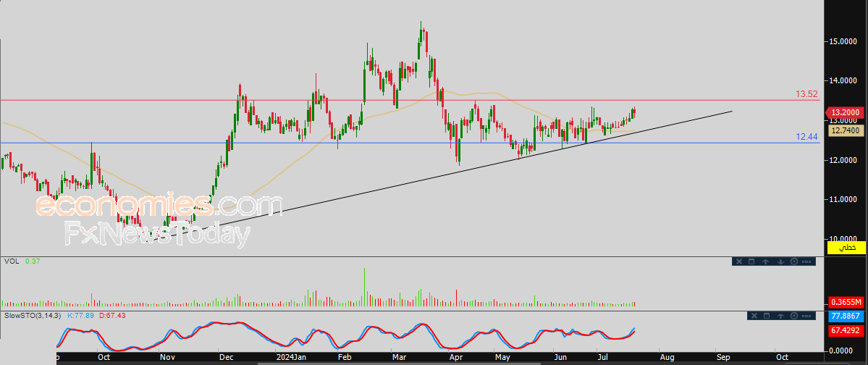Click the volume value tag 0.3655M

(x=846, y=302)
